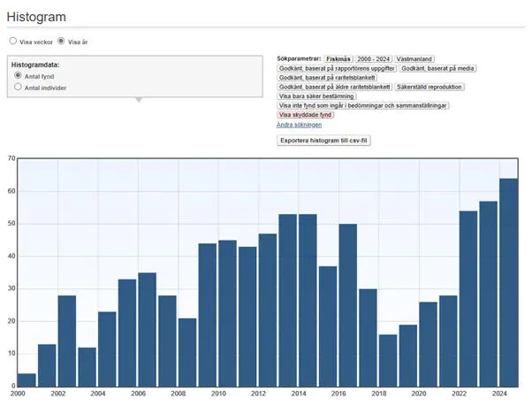Click the histogram bar for year 2016

tap(348, 304)
